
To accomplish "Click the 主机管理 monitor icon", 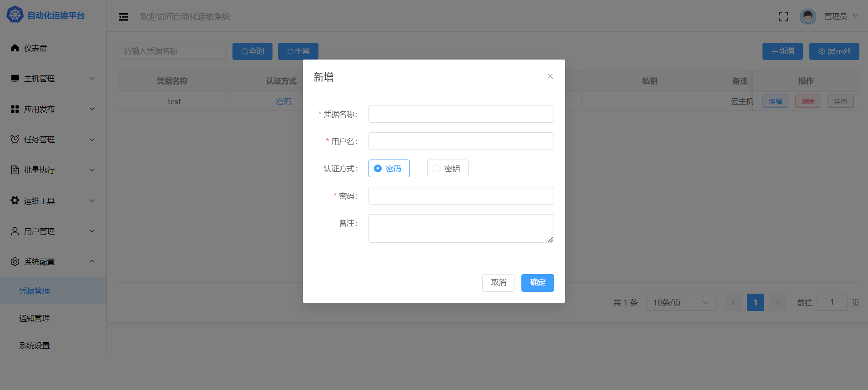I will pyautogui.click(x=15, y=79).
